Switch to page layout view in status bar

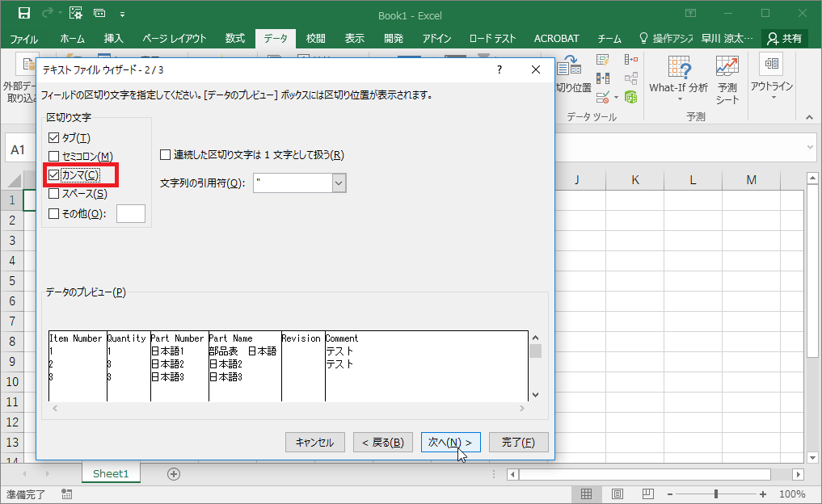[x=617, y=493]
